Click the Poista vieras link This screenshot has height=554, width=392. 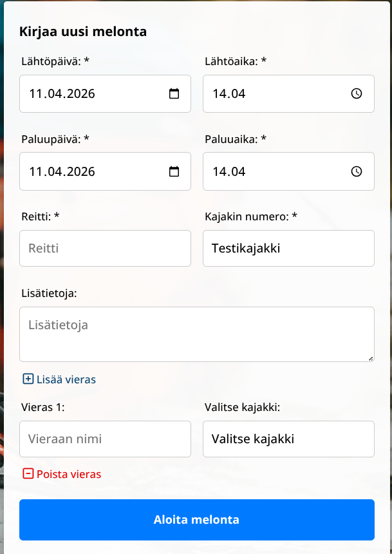click(x=69, y=474)
